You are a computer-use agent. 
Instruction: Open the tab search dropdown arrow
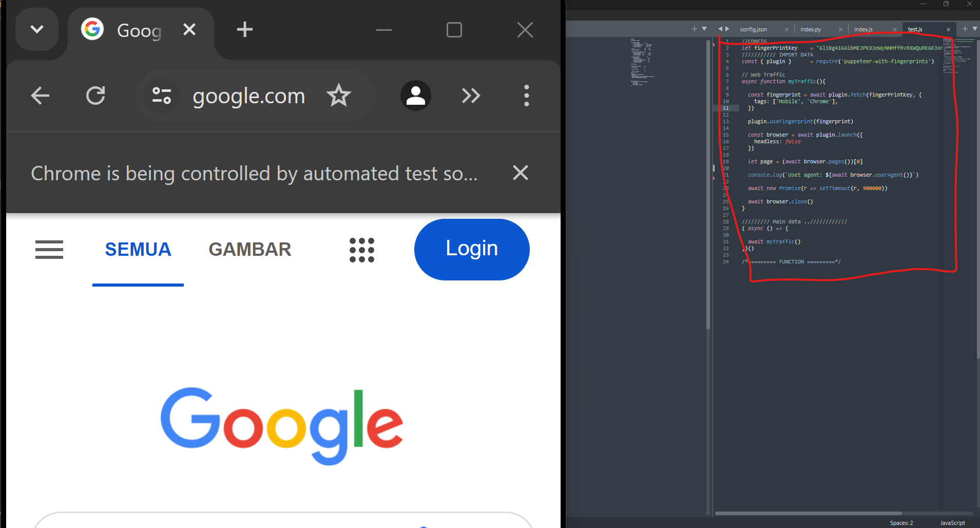point(37,29)
